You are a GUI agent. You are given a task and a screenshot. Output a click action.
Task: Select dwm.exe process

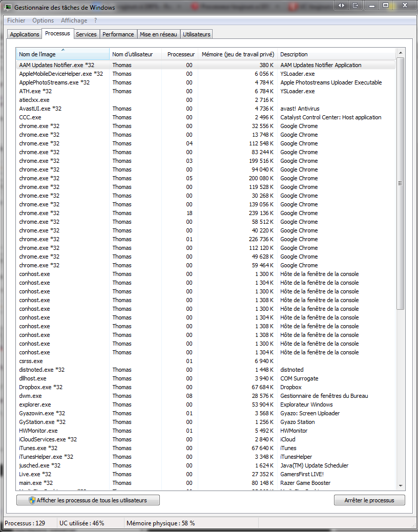coord(206,396)
